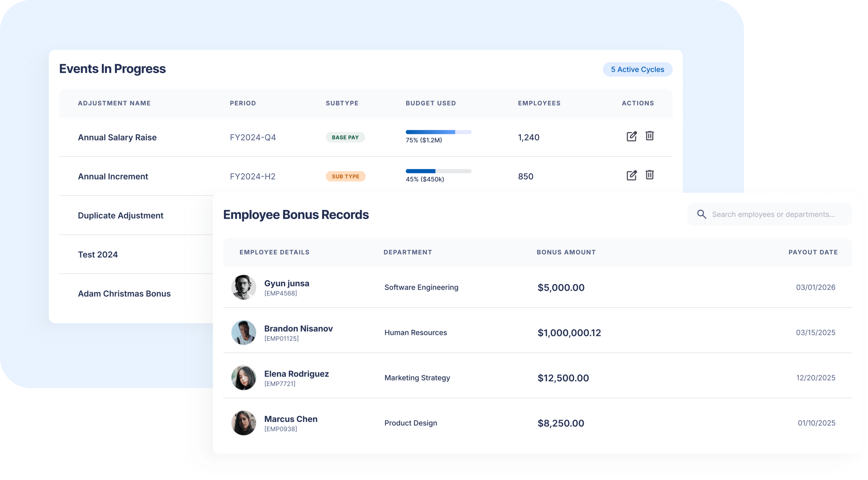Image resolution: width=868 pixels, height=480 pixels.
Task: Select Elena Rodriguez's avatar image
Action: click(x=243, y=378)
